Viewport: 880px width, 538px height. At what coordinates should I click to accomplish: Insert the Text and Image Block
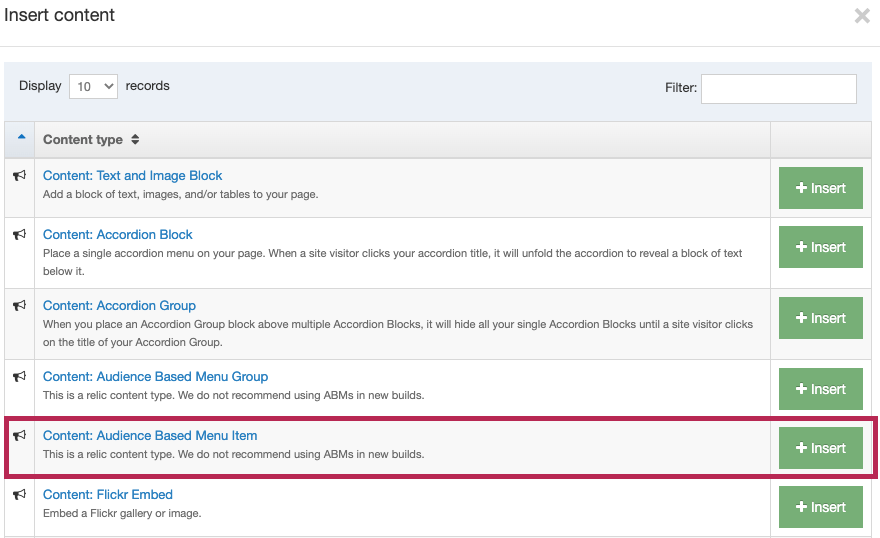[820, 188]
